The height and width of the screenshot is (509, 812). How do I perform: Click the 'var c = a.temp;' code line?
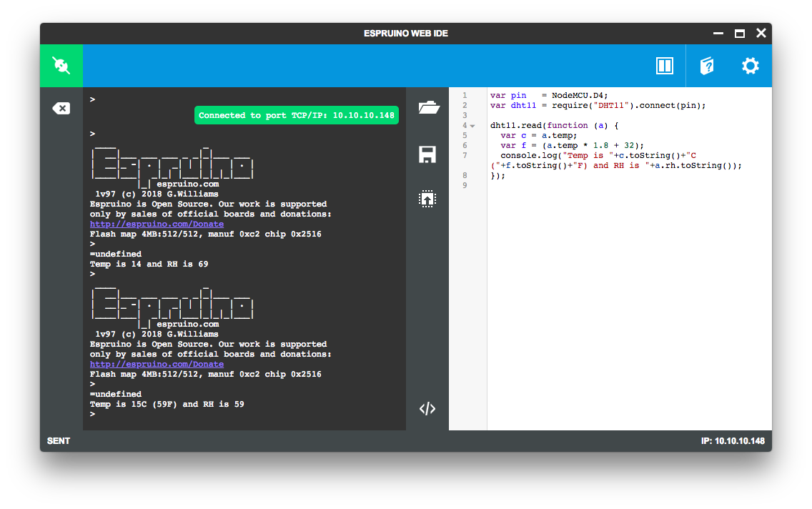pyautogui.click(x=538, y=136)
